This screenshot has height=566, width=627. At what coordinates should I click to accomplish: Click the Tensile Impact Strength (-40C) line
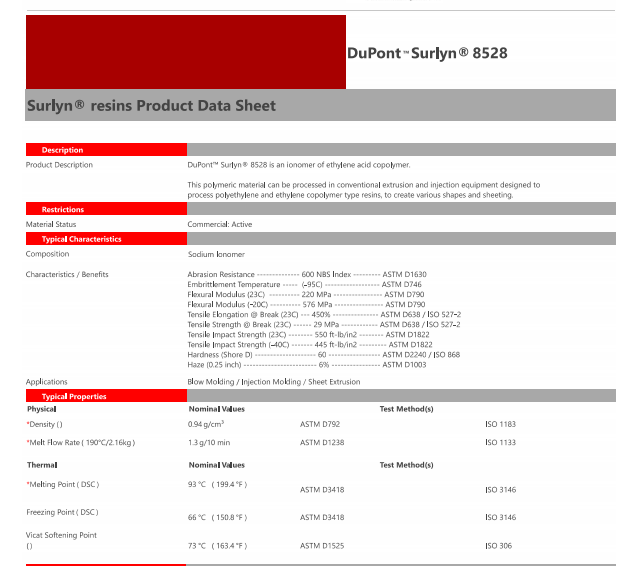point(310,344)
